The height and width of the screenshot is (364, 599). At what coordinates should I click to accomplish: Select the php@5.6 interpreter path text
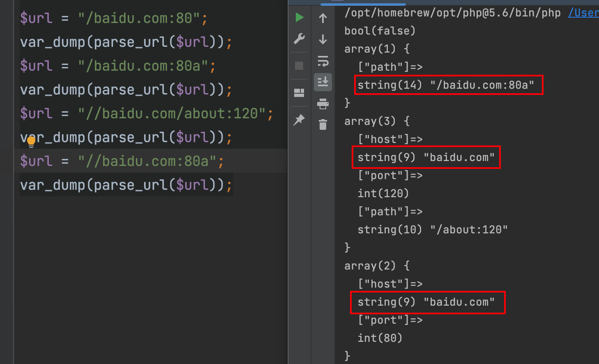[x=452, y=13]
